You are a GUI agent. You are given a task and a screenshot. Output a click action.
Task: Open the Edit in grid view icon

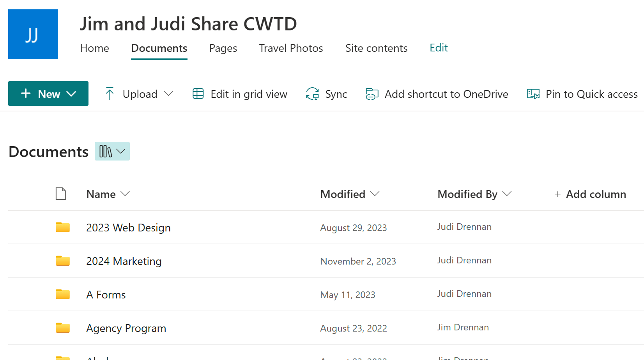coord(198,94)
